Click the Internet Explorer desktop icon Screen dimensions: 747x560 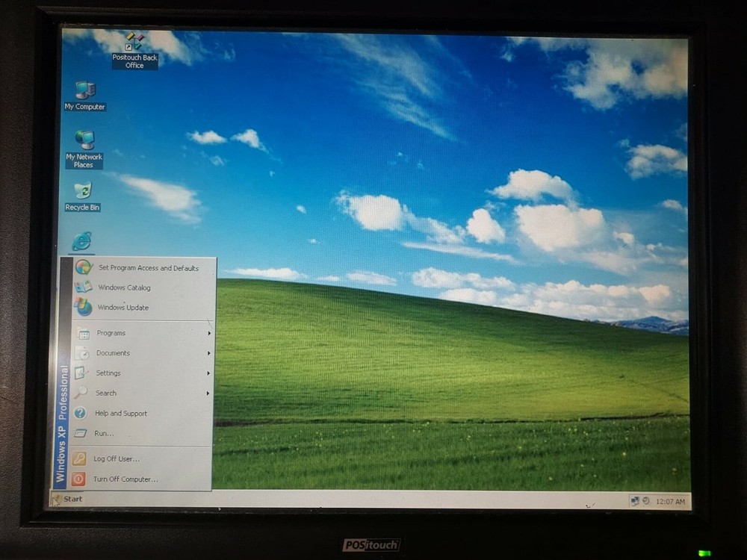81,241
